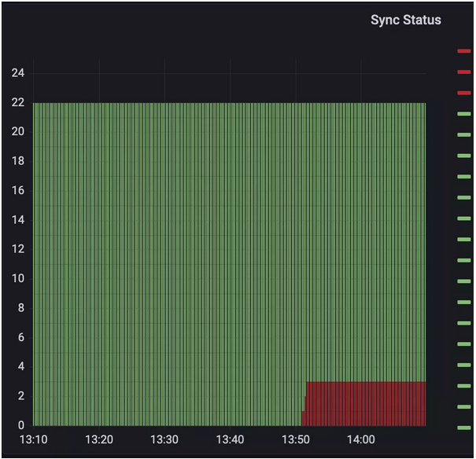
Task: Click the topmost red legend swatch
Action: [x=463, y=51]
